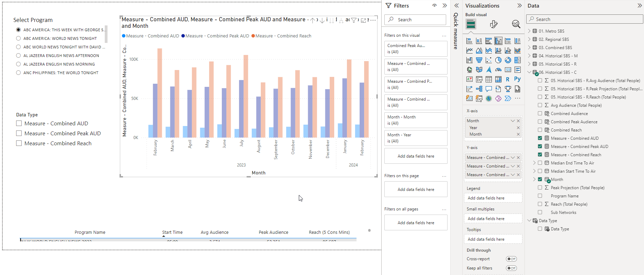Expand the Quick measure pane

click(456, 5)
